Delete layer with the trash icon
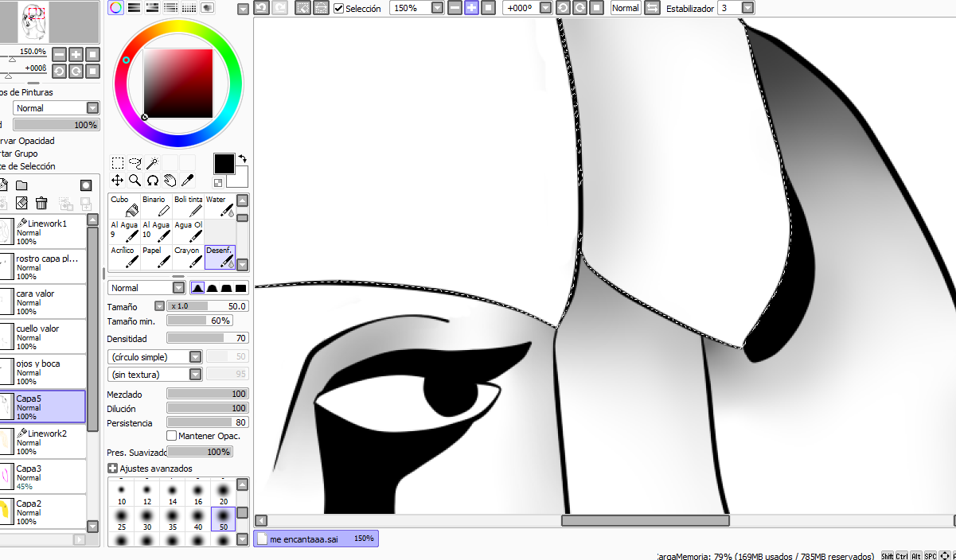956x560 pixels. coord(41,204)
